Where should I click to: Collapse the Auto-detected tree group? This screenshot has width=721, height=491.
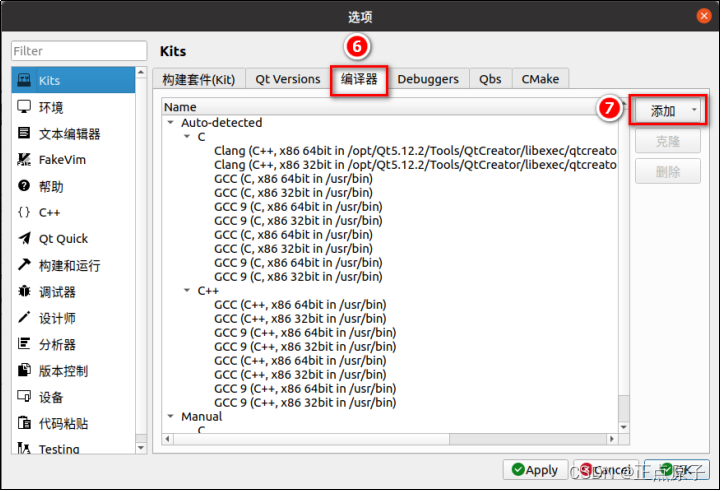click(x=171, y=123)
